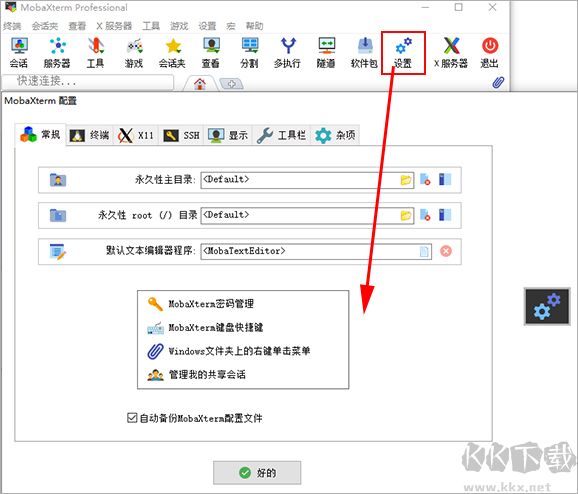Click the red 退出 exit icon
This screenshot has height=494, width=578.
pyautogui.click(x=490, y=53)
